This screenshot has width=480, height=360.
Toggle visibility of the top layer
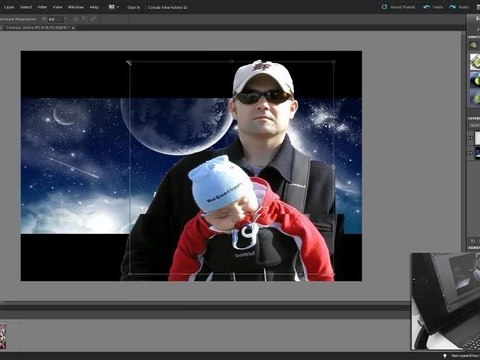471,137
